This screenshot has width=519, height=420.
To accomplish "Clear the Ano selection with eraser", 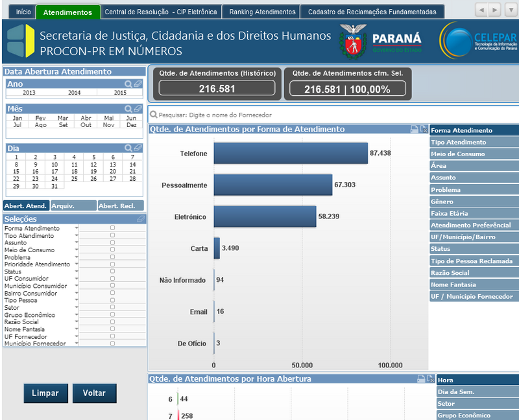I will point(138,84).
